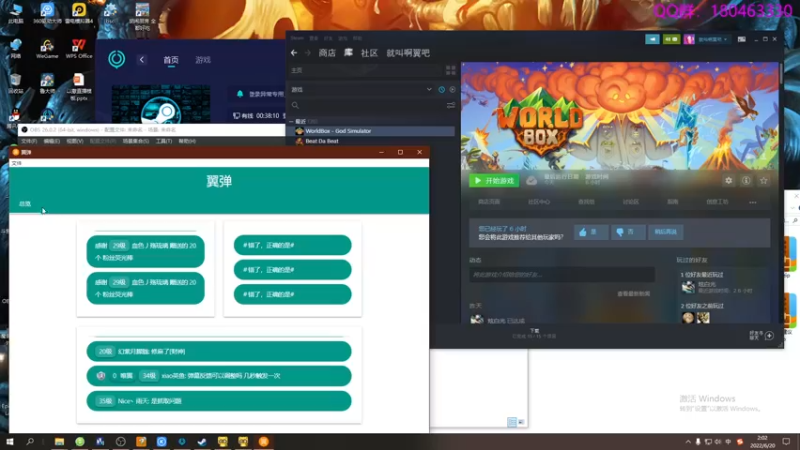Open Steam from the taskbar

pyautogui.click(x=202, y=442)
